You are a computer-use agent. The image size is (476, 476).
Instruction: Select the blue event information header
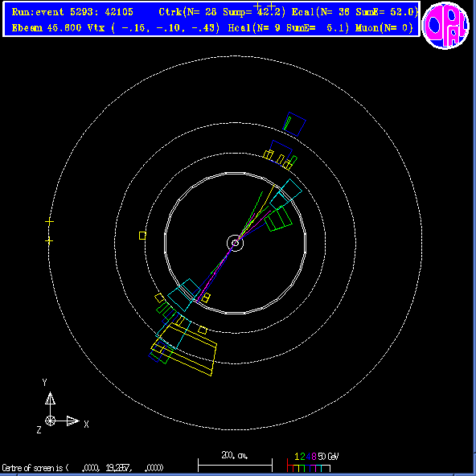[211, 18]
